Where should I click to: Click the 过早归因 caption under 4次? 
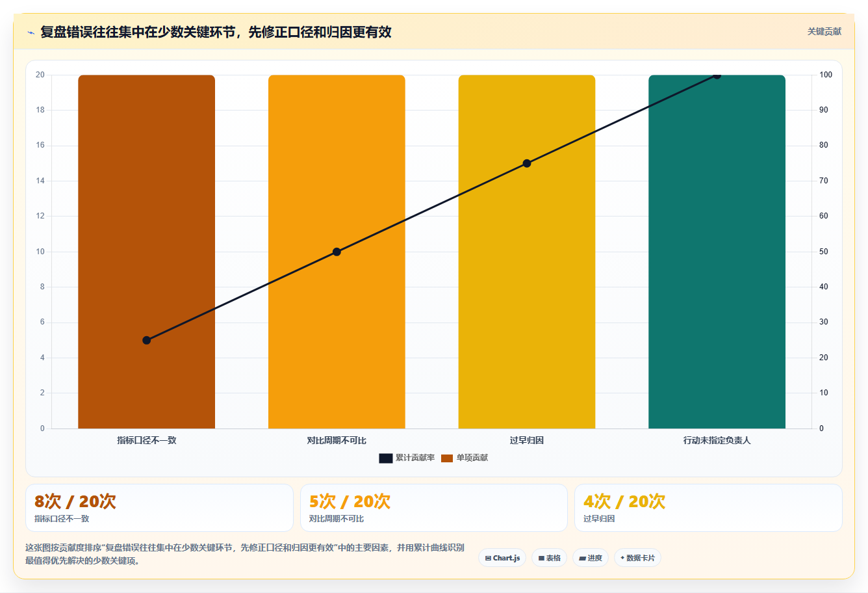pyautogui.click(x=599, y=519)
